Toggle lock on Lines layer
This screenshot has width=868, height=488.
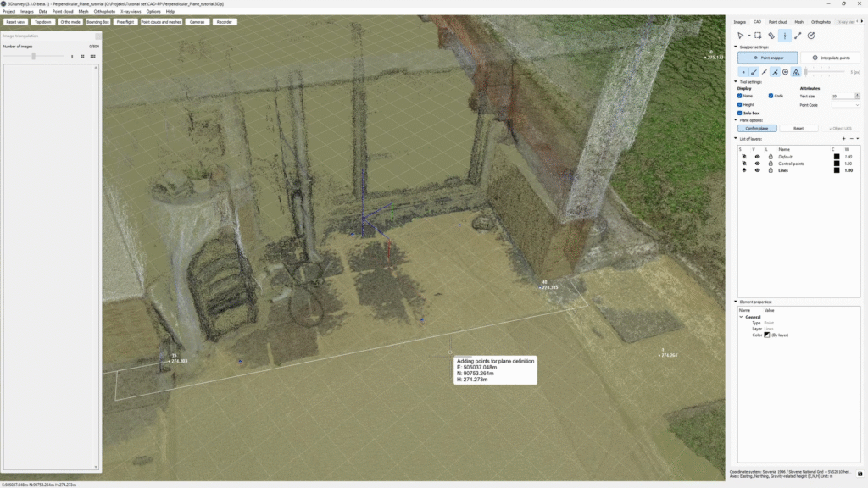771,170
